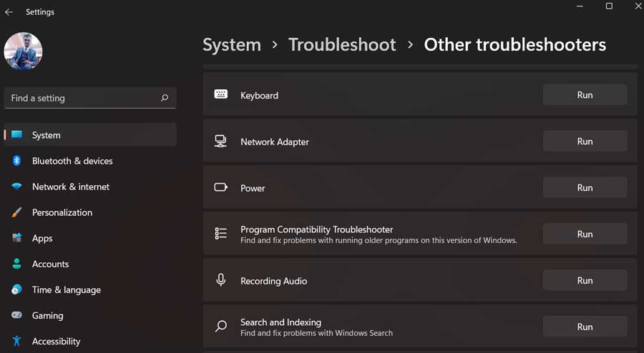The image size is (644, 353).
Task: Go to Troubleshoot in the breadcrumb
Action: (342, 45)
